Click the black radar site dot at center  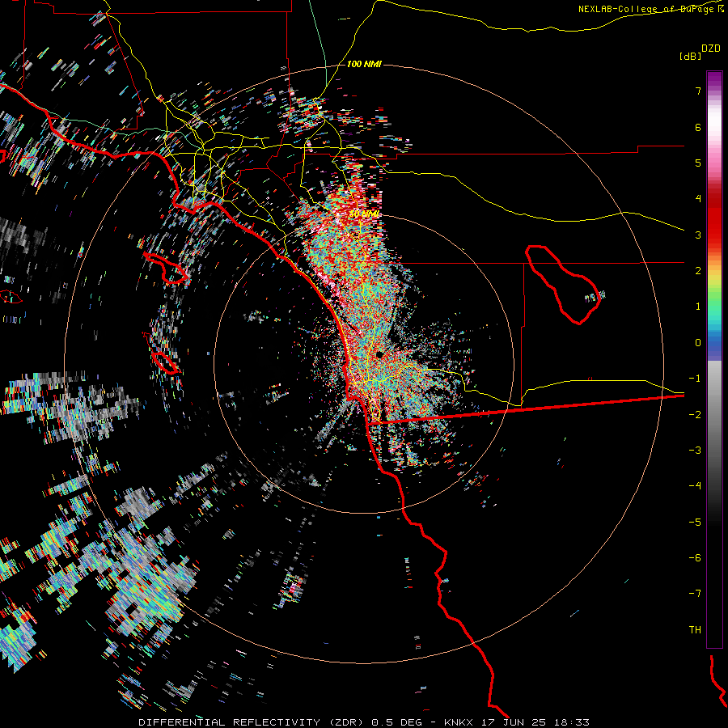(379, 355)
